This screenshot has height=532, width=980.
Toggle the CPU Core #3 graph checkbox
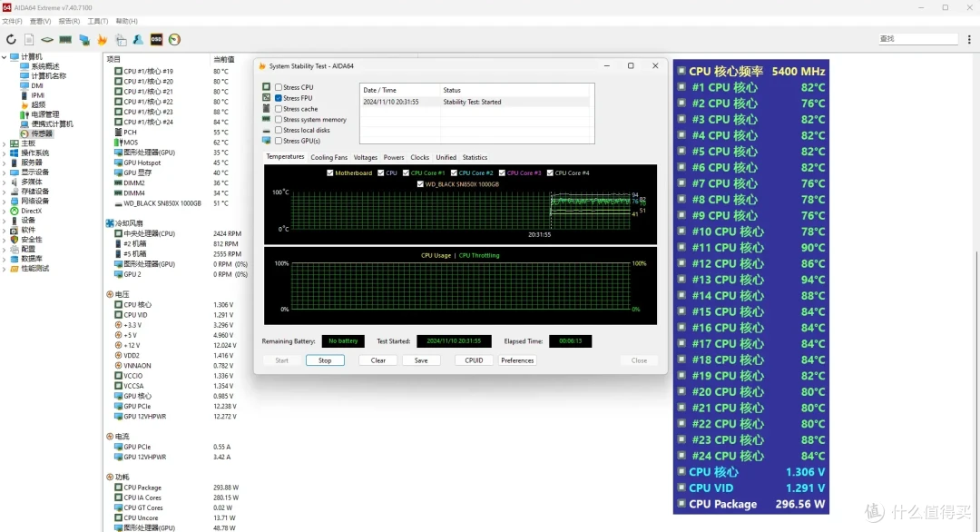502,173
